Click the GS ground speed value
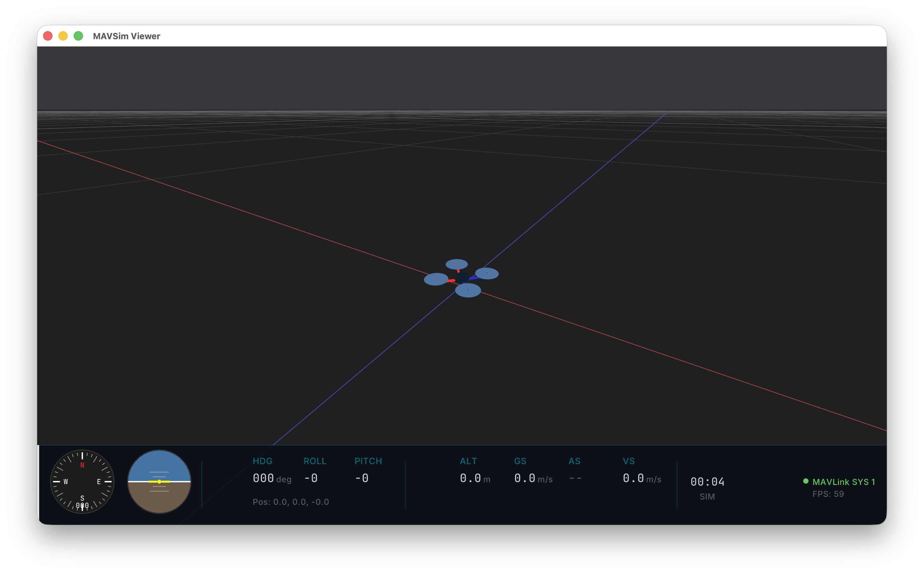Screen dimensions: 924x574 (x=525, y=478)
